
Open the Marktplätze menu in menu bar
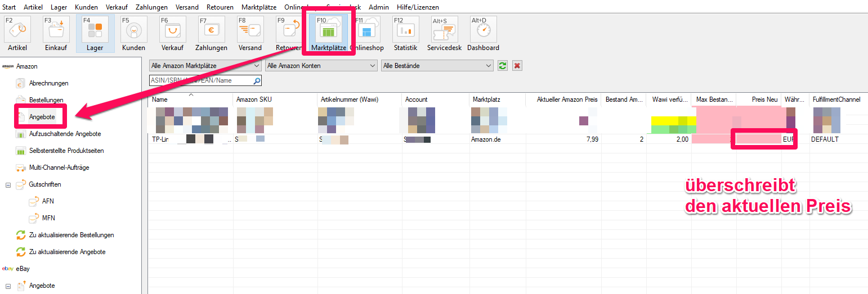[x=259, y=7]
